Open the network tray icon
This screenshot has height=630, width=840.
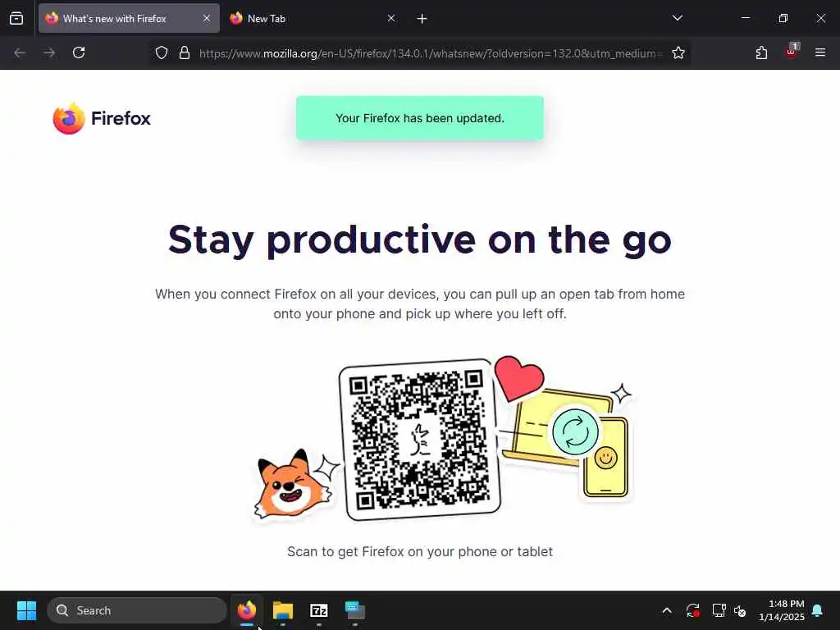[x=719, y=610]
